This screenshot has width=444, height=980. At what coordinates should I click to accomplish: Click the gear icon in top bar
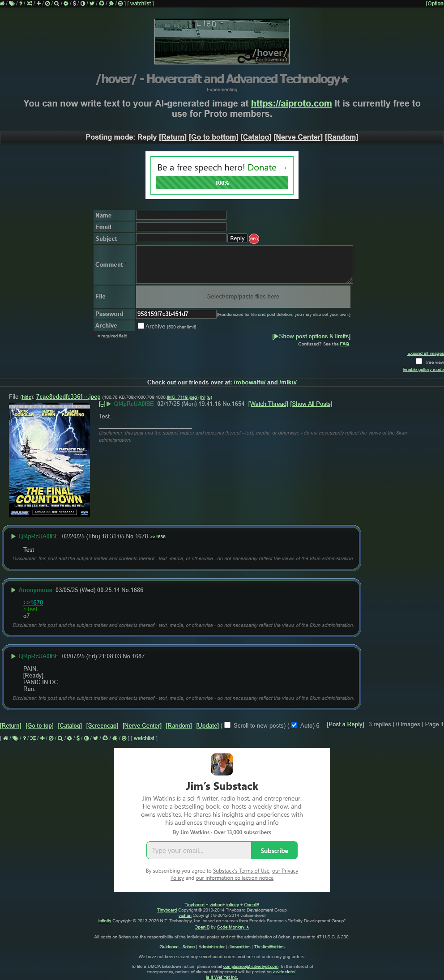click(66, 3)
